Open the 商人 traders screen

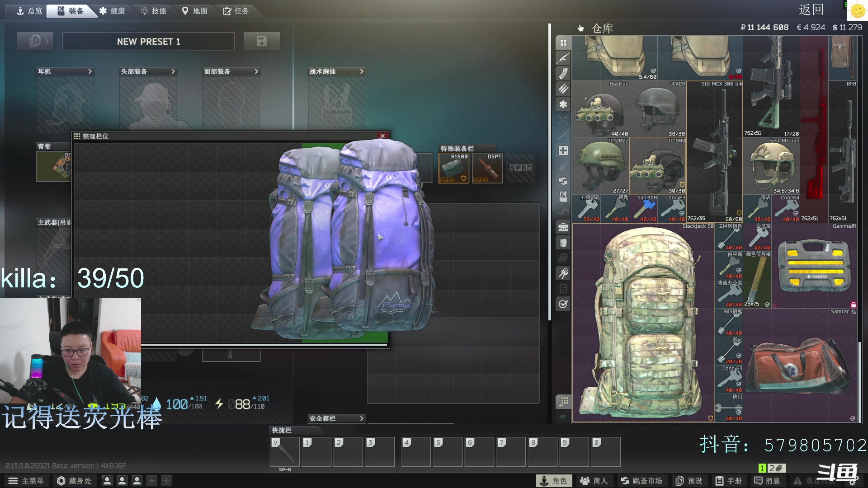(594, 481)
